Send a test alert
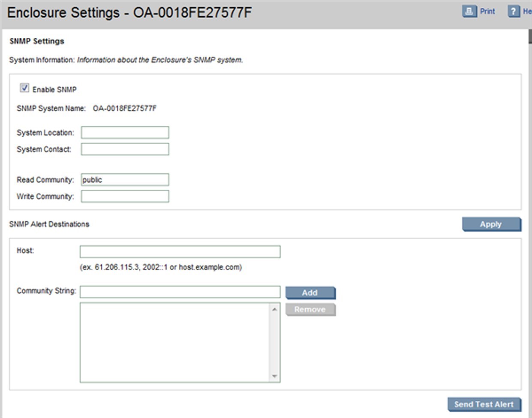The width and height of the screenshot is (532, 418). point(485,404)
